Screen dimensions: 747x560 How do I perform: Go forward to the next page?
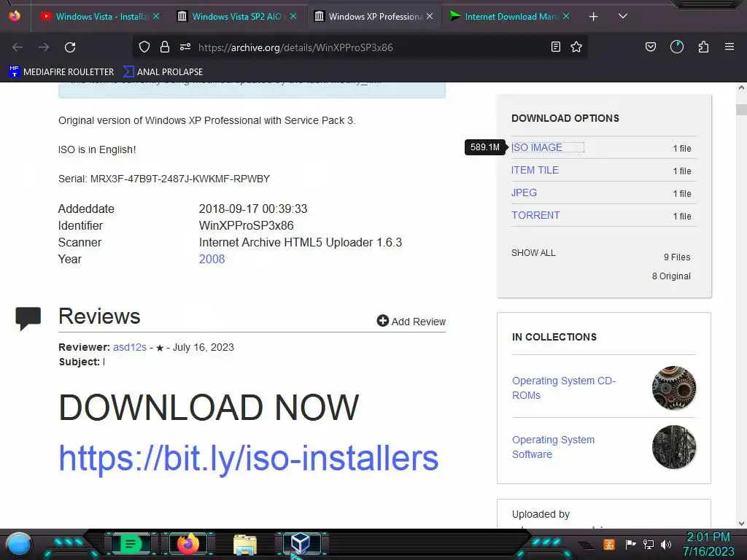(44, 47)
